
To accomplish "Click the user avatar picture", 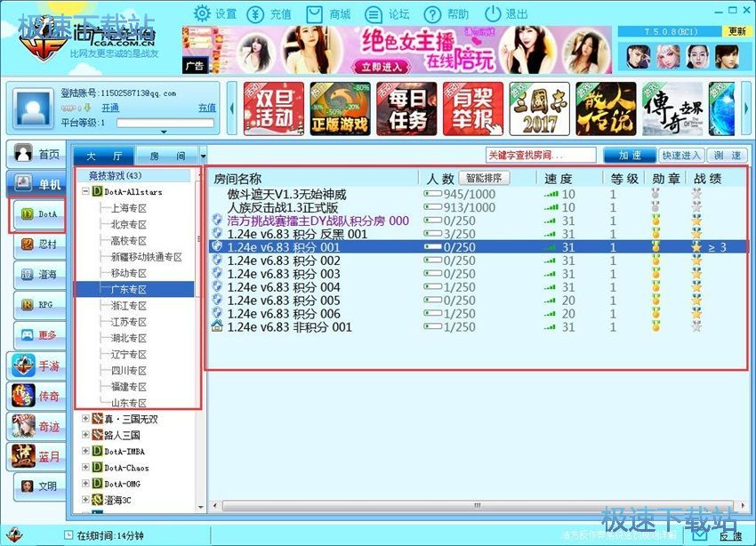I will click(33, 108).
